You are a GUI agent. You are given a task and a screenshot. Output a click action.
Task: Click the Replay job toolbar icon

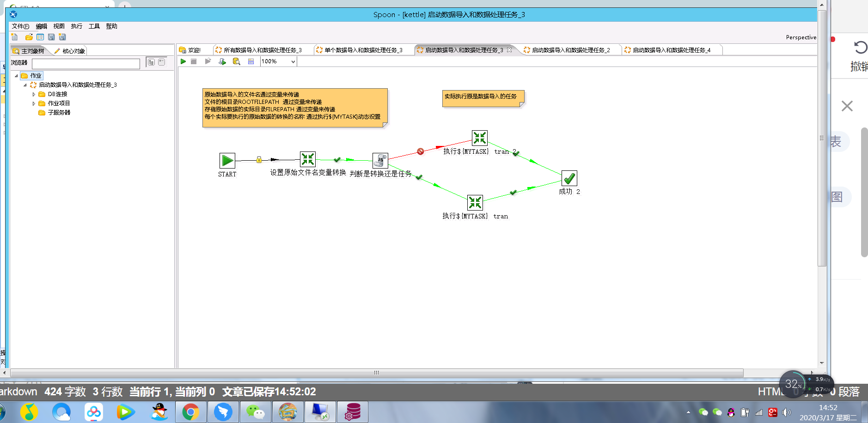208,61
